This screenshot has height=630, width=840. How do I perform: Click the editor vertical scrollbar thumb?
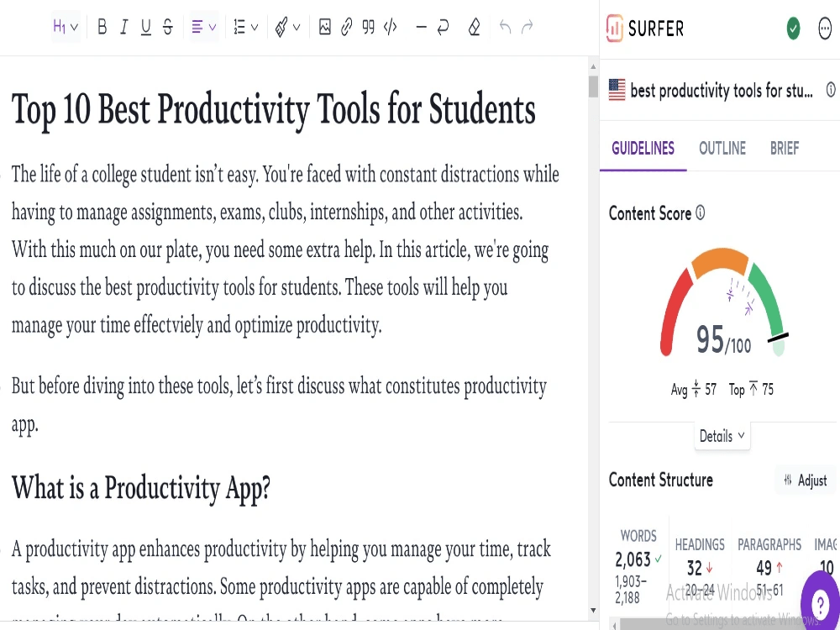click(x=593, y=87)
